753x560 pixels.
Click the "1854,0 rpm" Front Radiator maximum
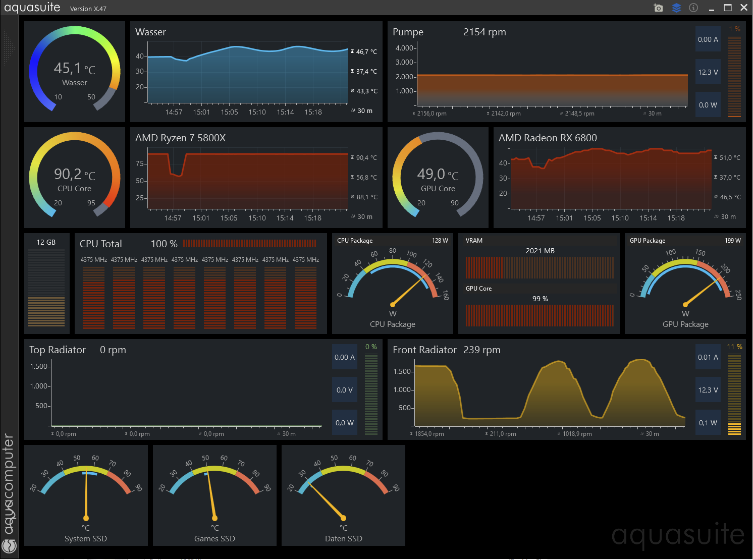[429, 434]
